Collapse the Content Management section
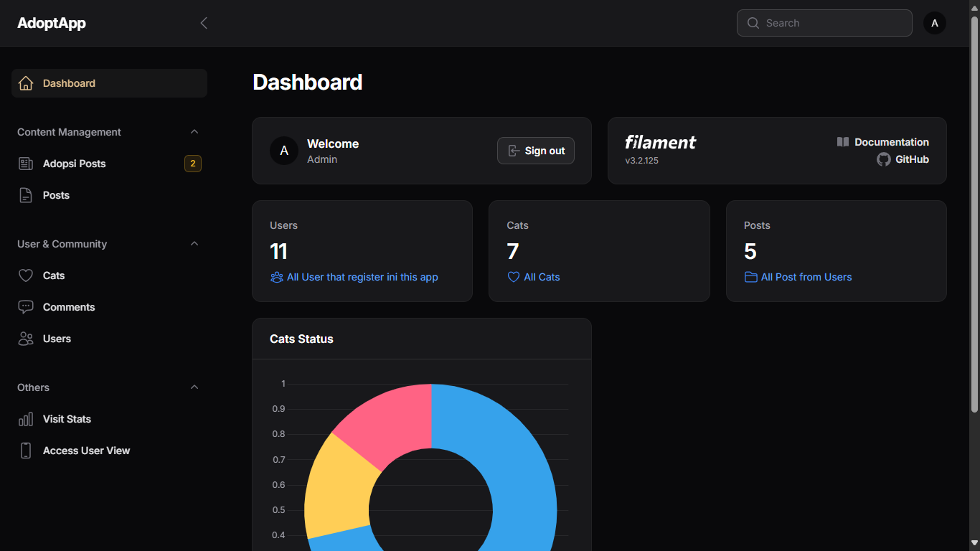 [194, 131]
